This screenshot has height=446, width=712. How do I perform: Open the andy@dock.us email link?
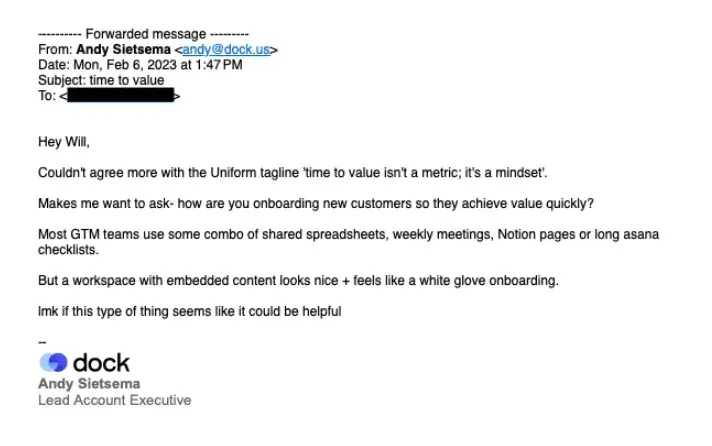pyautogui.click(x=226, y=50)
